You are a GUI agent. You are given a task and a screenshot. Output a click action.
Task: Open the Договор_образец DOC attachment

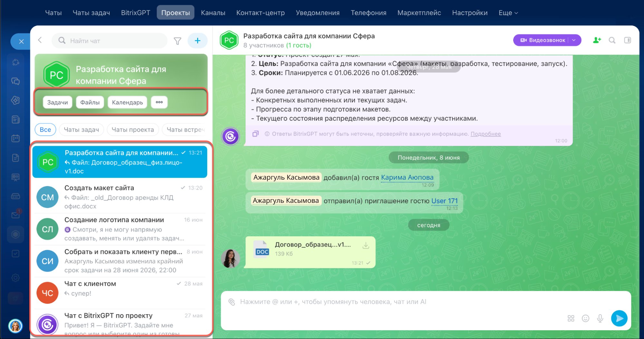click(310, 252)
